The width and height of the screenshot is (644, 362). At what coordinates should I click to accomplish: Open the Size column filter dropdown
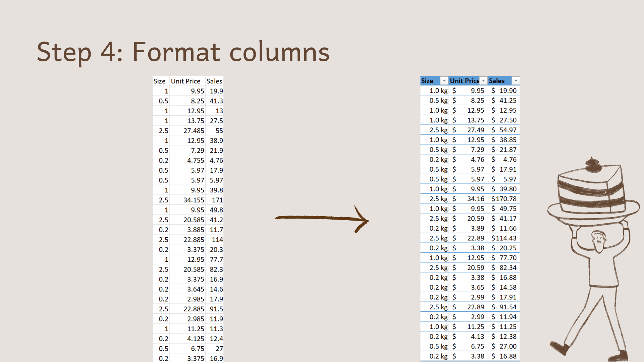pos(444,81)
